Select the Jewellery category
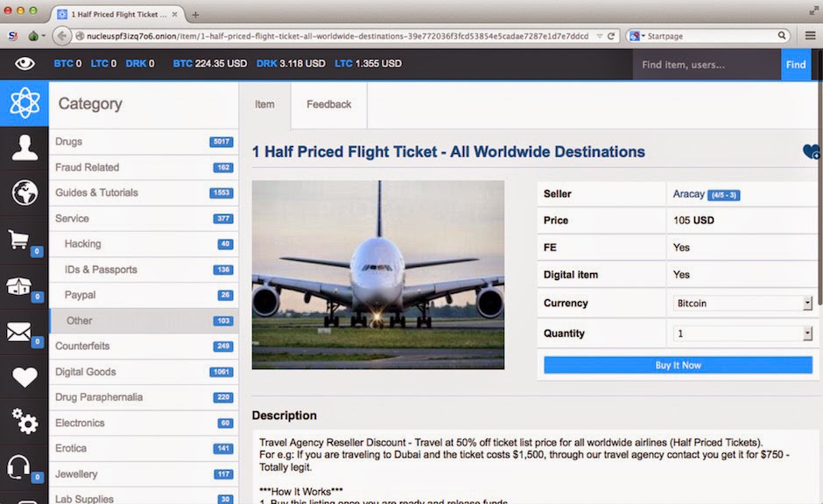 (x=144, y=474)
